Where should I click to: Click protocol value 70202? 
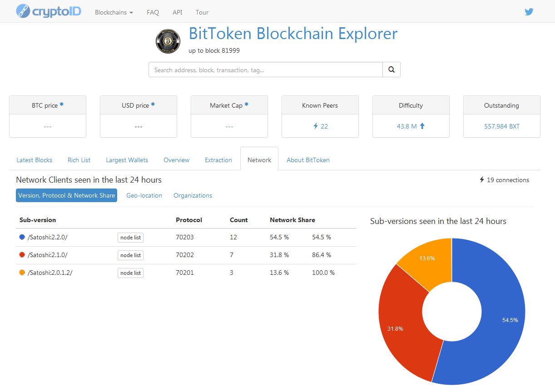pos(185,255)
